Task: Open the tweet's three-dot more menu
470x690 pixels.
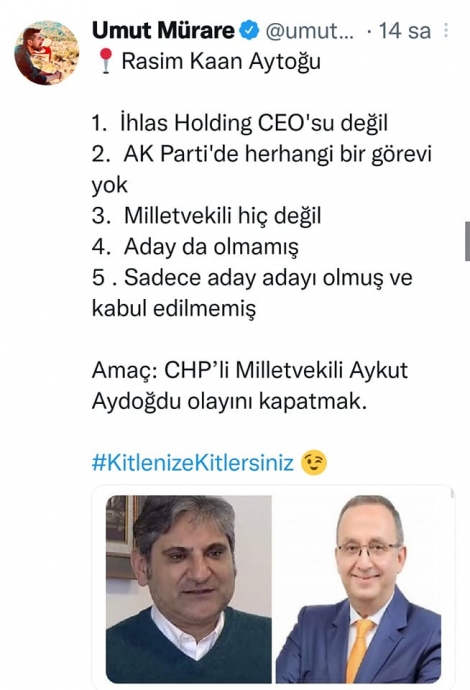Action: (447, 30)
